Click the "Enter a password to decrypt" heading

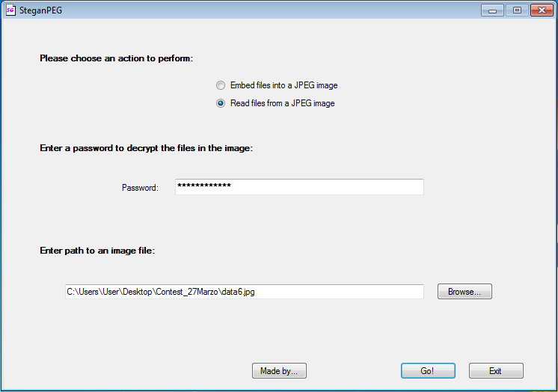[x=147, y=148]
